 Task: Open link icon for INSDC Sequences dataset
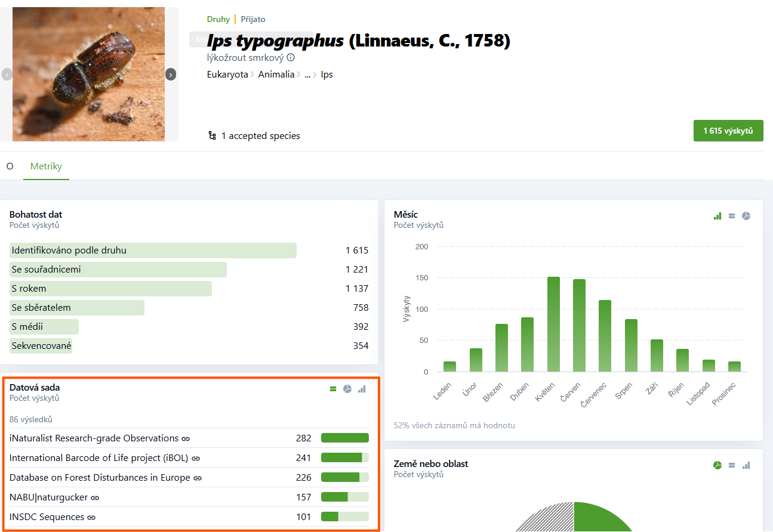(x=91, y=517)
